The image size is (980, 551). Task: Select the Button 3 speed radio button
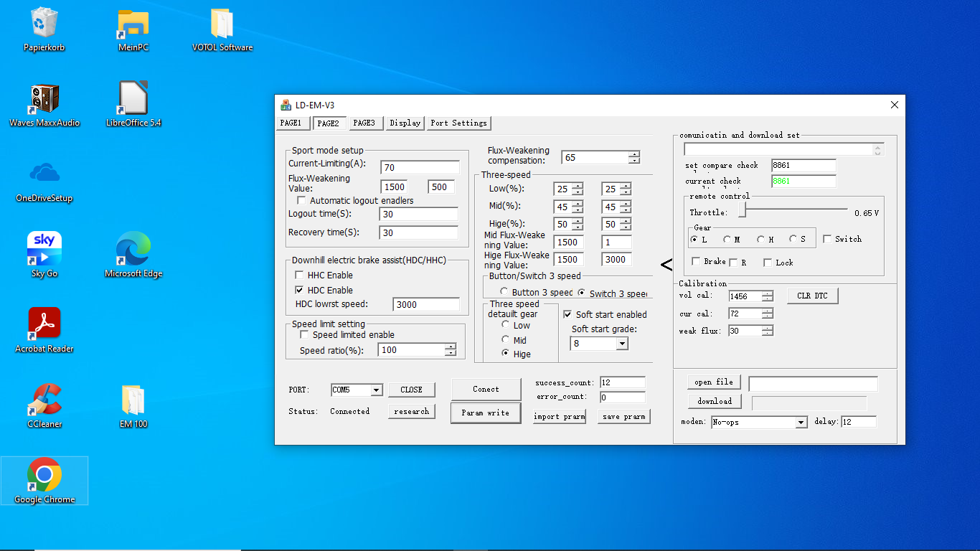pos(504,293)
